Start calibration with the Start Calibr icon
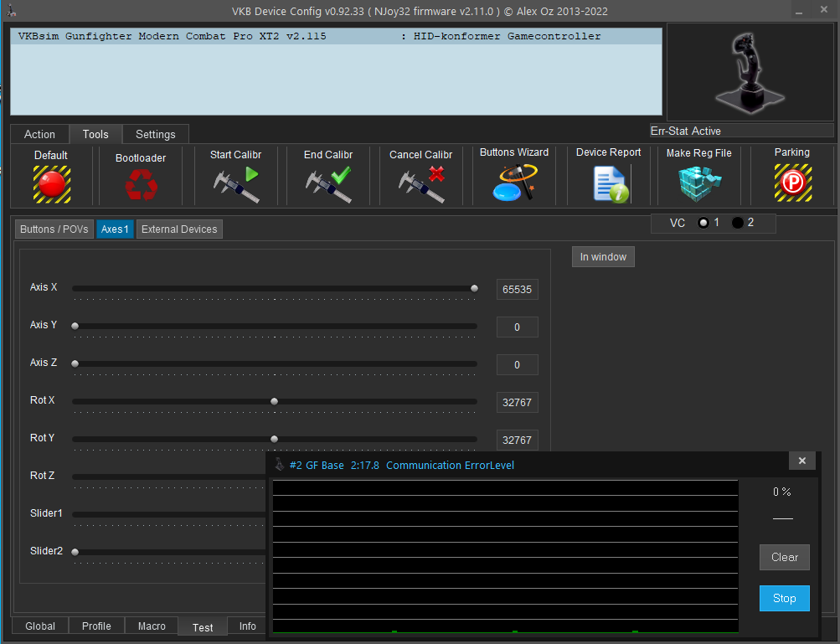The height and width of the screenshot is (644, 840). 236,184
